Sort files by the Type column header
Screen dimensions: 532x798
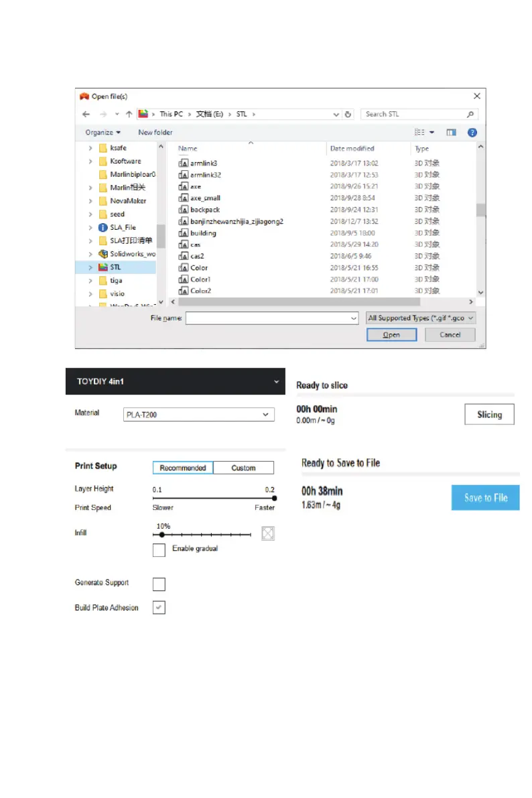point(421,149)
